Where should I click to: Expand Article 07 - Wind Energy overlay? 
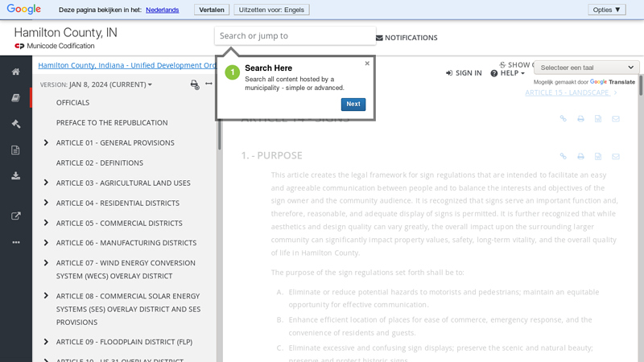point(46,263)
